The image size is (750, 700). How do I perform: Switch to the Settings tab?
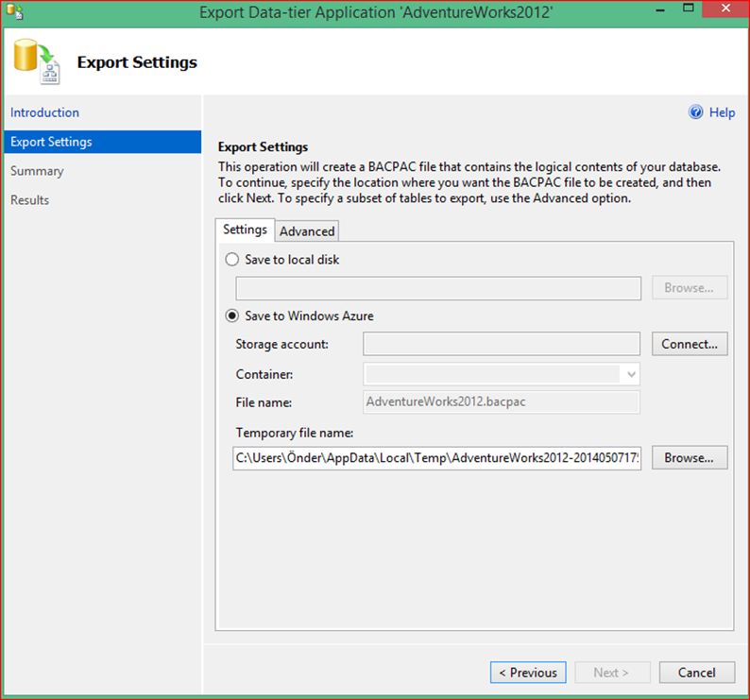pos(245,230)
